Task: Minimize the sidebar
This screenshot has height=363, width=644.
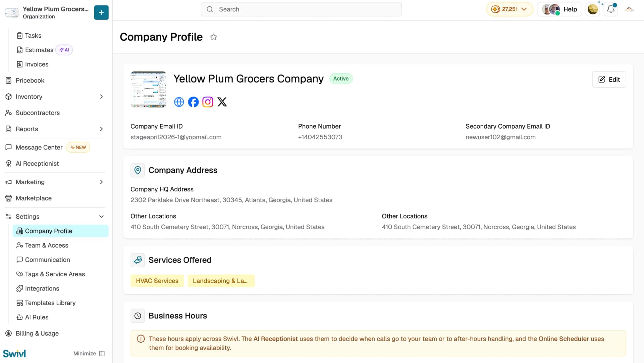Action: click(x=89, y=354)
